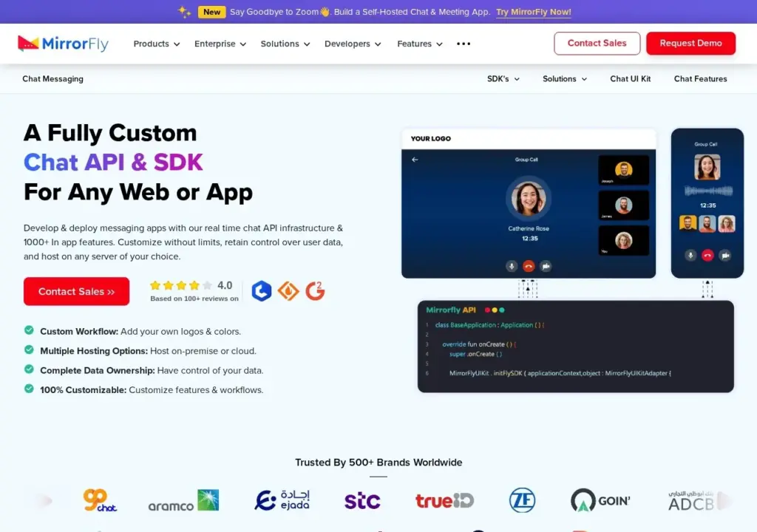Click James's video tile in the call mockup
The height and width of the screenshot is (532, 757).
(623, 205)
